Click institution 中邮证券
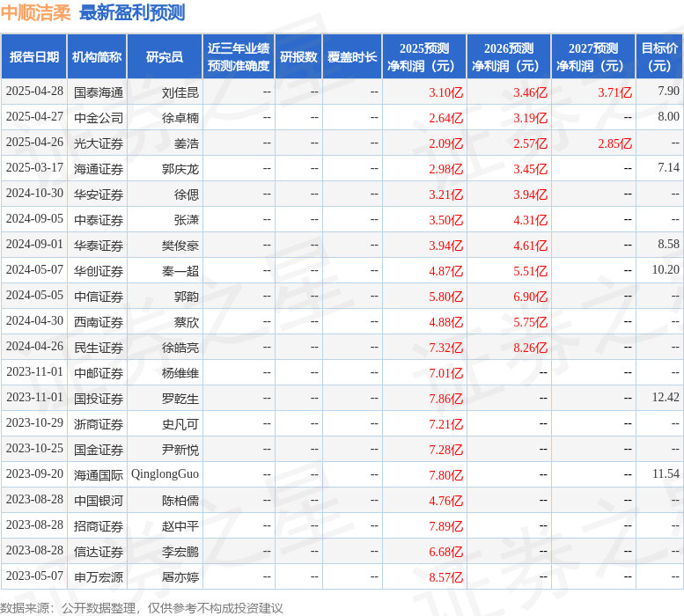The height and width of the screenshot is (616, 684). coord(99,373)
